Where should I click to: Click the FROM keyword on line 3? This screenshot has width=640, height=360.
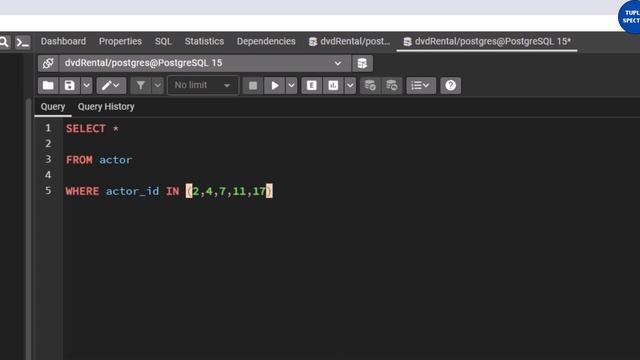pos(79,160)
